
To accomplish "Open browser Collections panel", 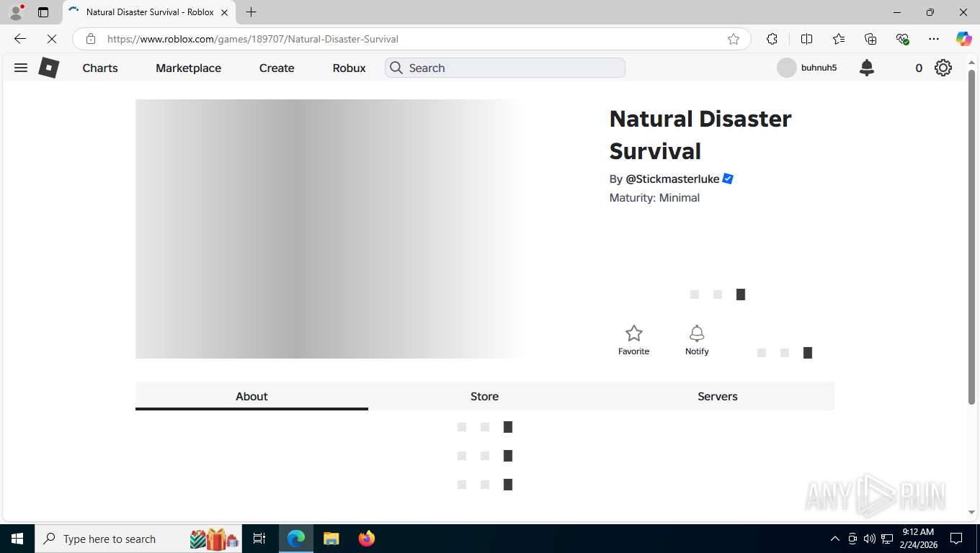I will coord(870,39).
